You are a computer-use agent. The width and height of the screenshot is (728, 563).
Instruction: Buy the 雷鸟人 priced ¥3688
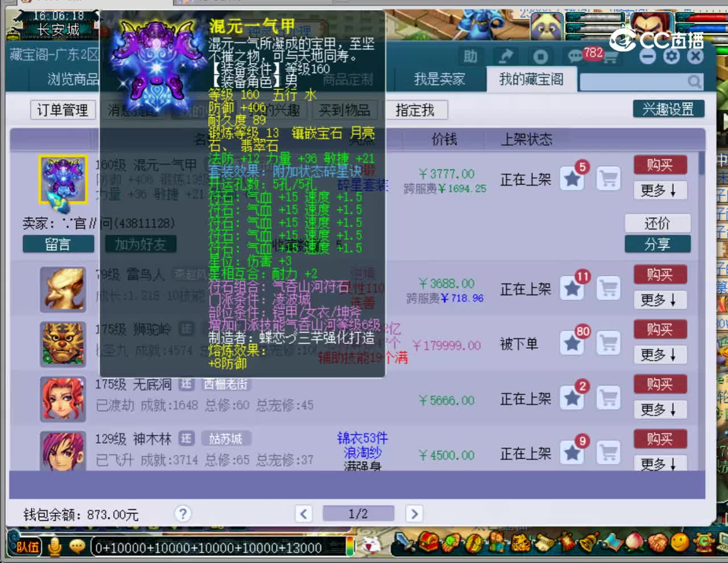coord(660,275)
